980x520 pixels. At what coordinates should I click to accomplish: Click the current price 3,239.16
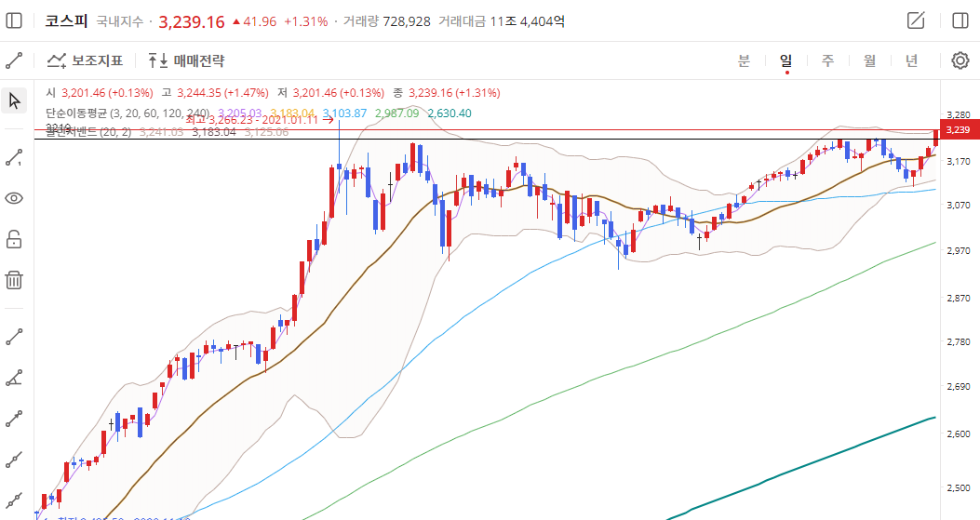pos(191,22)
